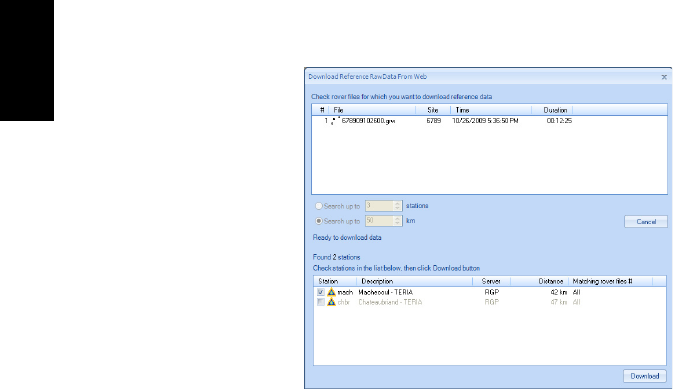The width and height of the screenshot is (673, 389).
Task: Uncheck the mach station checkbox
Action: pos(321,292)
